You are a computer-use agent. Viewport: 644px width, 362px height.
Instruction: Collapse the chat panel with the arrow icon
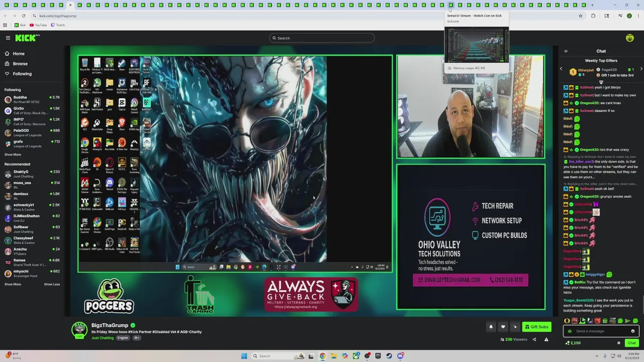tap(566, 51)
